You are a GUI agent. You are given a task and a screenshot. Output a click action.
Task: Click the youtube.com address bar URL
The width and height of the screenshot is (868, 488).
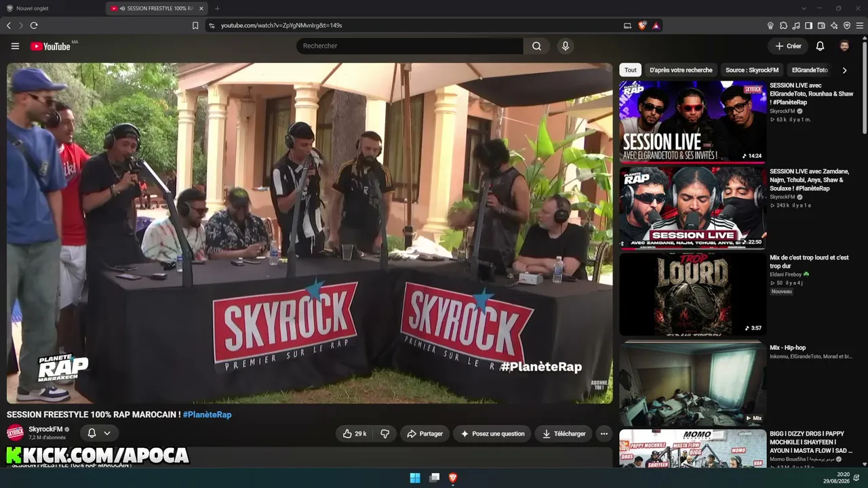(281, 26)
